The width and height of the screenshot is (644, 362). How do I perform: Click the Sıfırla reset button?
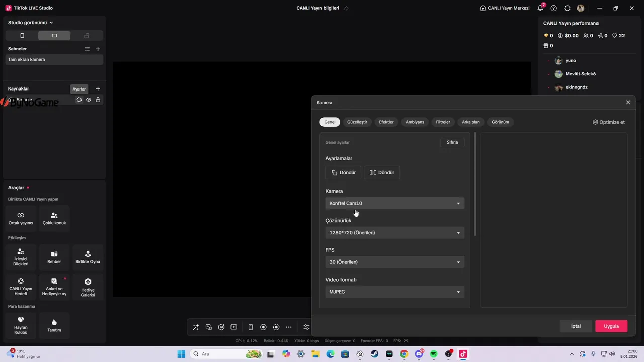(452, 142)
